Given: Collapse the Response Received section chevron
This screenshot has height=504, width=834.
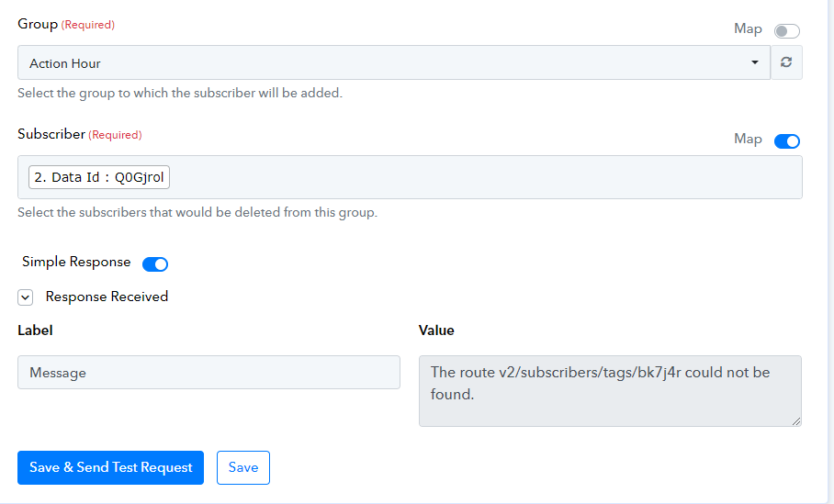Looking at the screenshot, I should point(25,297).
